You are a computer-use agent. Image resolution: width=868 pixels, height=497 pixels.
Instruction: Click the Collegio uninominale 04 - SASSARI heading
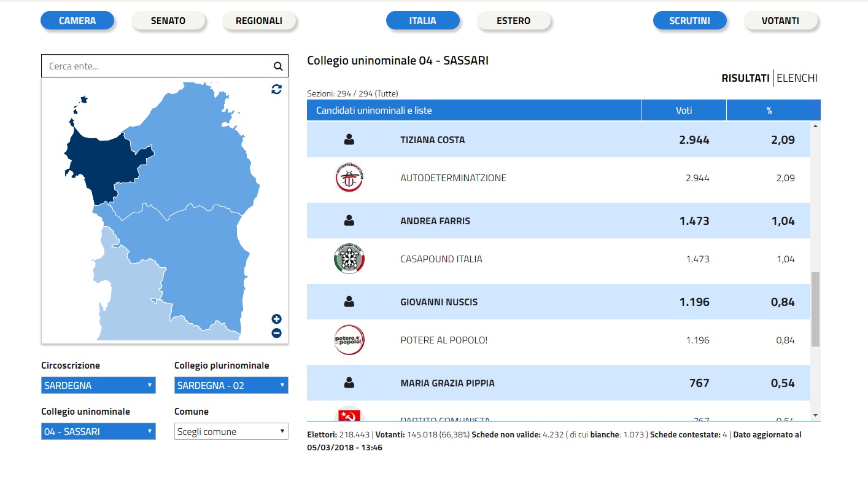pyautogui.click(x=398, y=61)
